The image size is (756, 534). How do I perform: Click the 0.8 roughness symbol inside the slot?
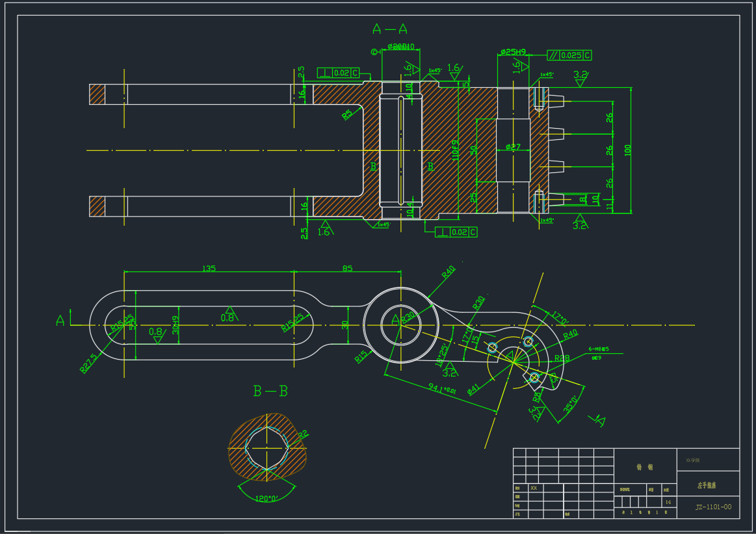(228, 317)
